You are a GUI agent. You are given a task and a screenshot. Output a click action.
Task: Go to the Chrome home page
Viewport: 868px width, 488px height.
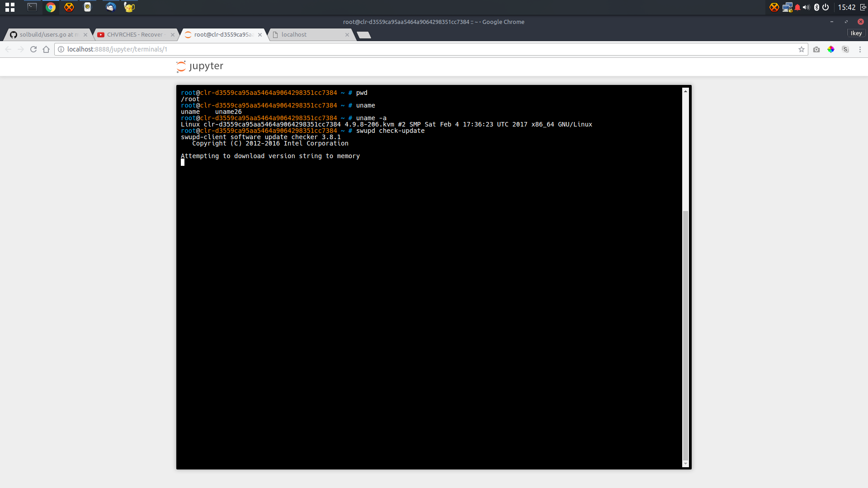(x=46, y=49)
